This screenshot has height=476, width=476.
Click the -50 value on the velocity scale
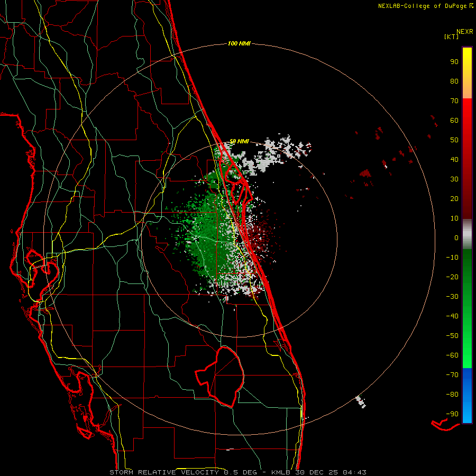[x=452, y=336]
